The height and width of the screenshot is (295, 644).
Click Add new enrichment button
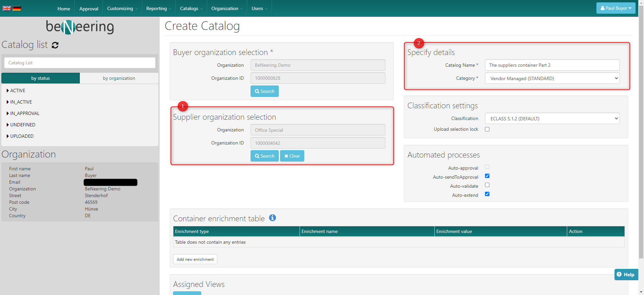point(195,259)
